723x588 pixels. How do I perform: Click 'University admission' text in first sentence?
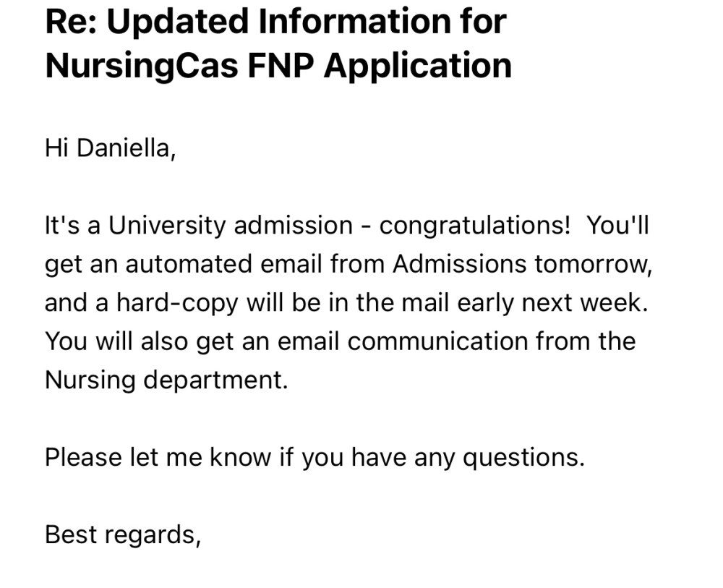coord(231,225)
